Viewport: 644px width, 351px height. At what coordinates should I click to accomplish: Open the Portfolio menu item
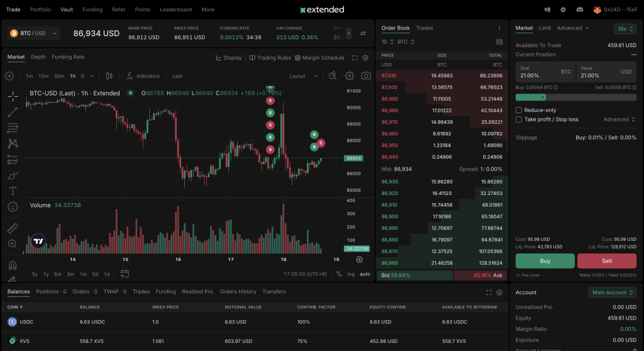click(x=40, y=10)
